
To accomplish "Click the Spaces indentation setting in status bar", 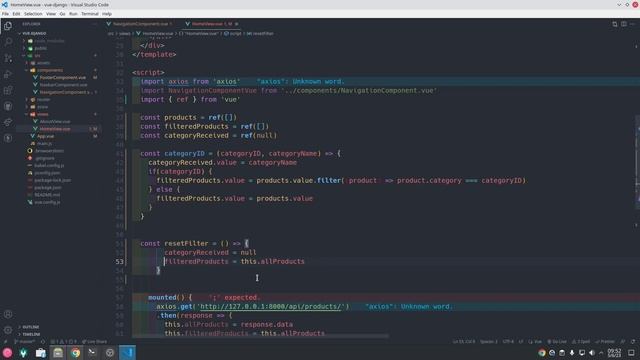I will [x=488, y=342].
